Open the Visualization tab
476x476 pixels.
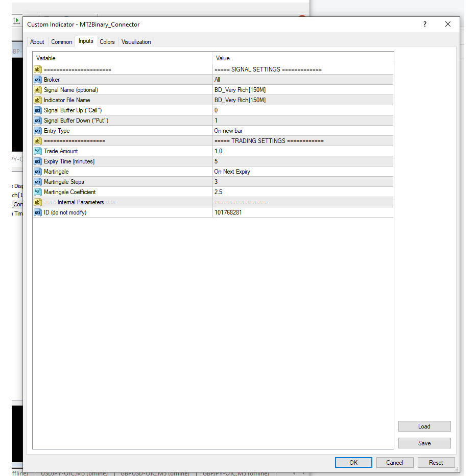click(x=136, y=42)
